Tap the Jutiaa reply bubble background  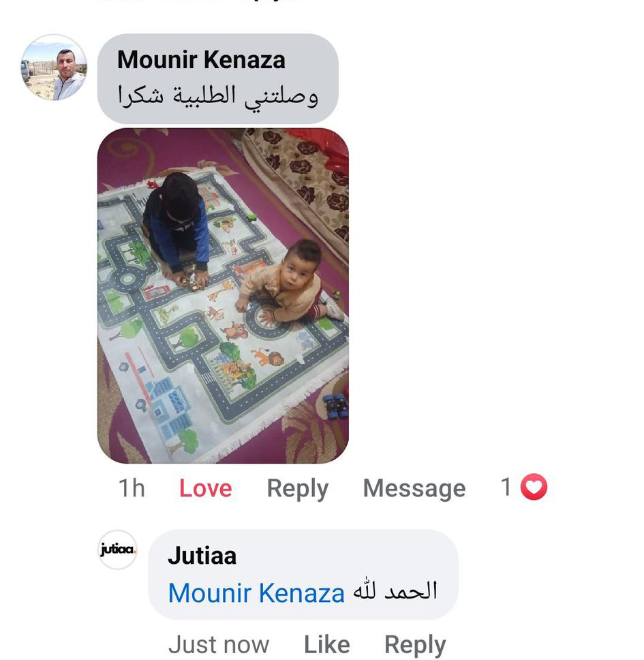(x=303, y=575)
